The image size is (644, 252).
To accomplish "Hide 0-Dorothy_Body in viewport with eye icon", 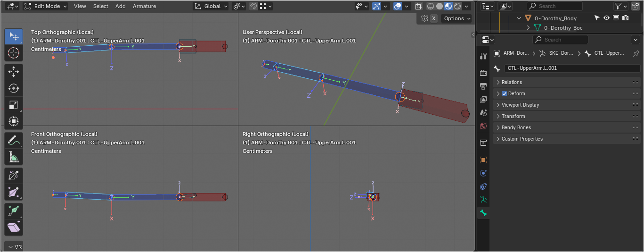I will tap(606, 18).
